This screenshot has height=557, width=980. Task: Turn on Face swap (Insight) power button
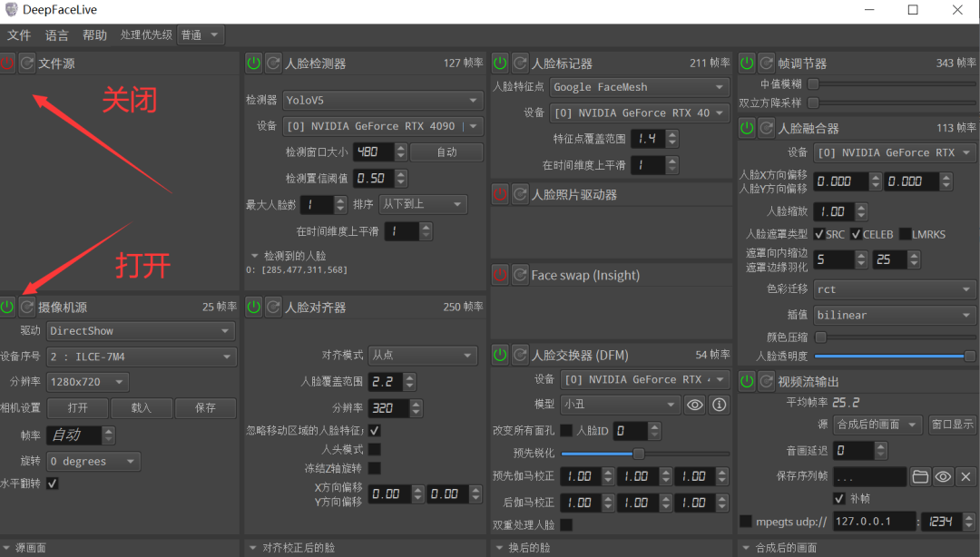(x=500, y=275)
